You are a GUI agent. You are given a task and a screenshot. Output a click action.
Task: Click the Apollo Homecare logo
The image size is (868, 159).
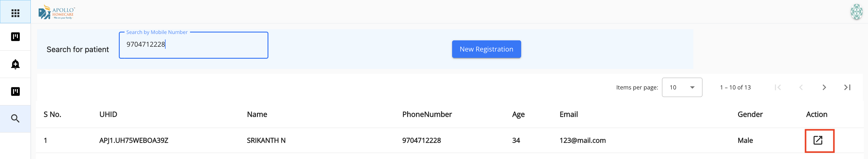(x=57, y=12)
